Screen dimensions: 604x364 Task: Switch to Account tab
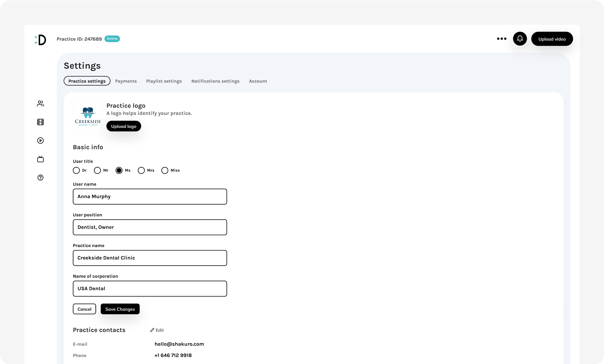point(258,81)
